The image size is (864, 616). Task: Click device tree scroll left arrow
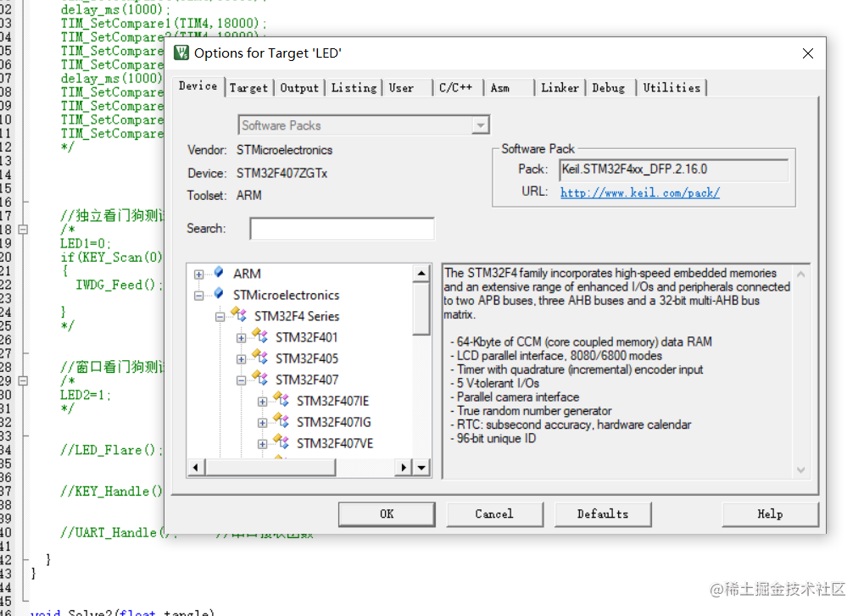pos(196,468)
